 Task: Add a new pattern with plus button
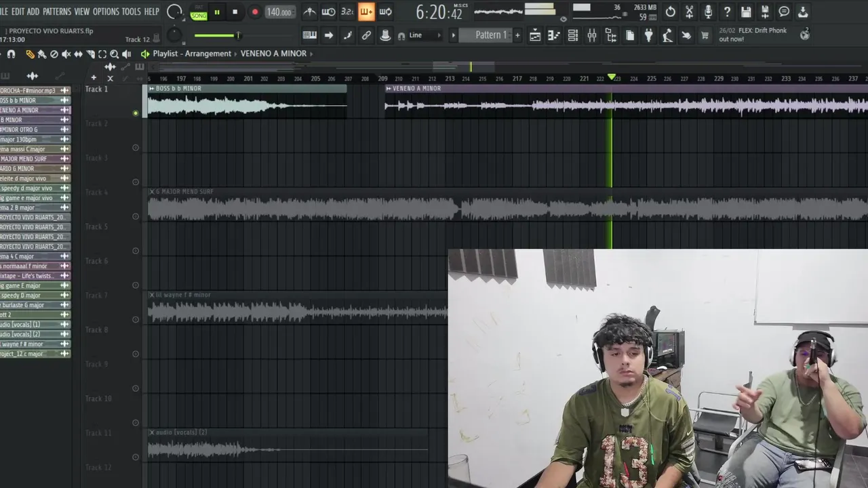tap(517, 35)
